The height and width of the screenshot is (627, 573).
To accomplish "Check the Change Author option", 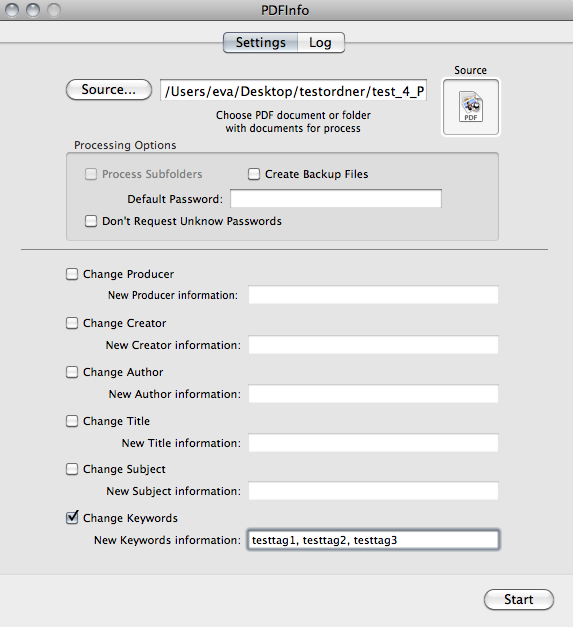I will (x=72, y=372).
